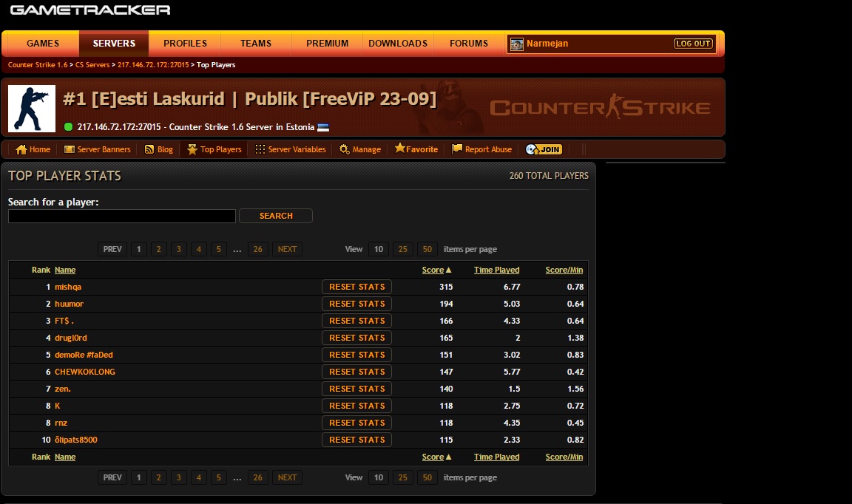The image size is (852, 504).
Task: Sort by Score in top header
Action: click(433, 270)
